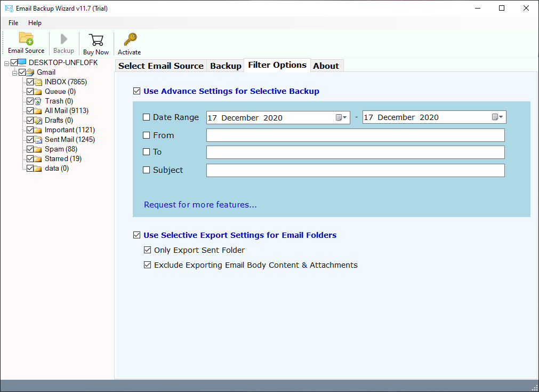539x392 pixels.
Task: Enable the From filter checkbox
Action: pyautogui.click(x=147, y=135)
